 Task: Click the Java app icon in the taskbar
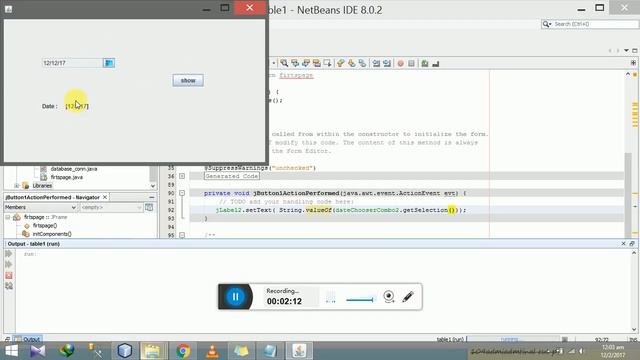click(x=299, y=351)
